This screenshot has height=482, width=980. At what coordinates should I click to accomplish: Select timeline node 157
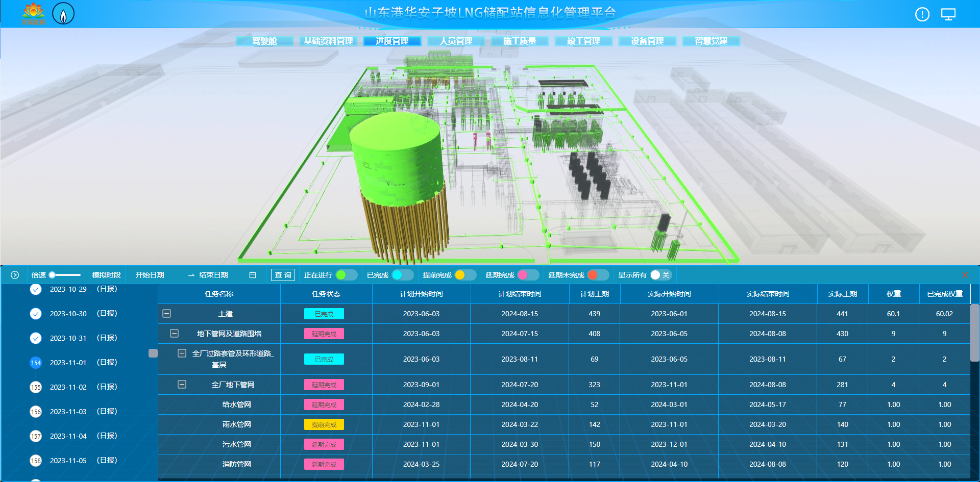pos(36,436)
